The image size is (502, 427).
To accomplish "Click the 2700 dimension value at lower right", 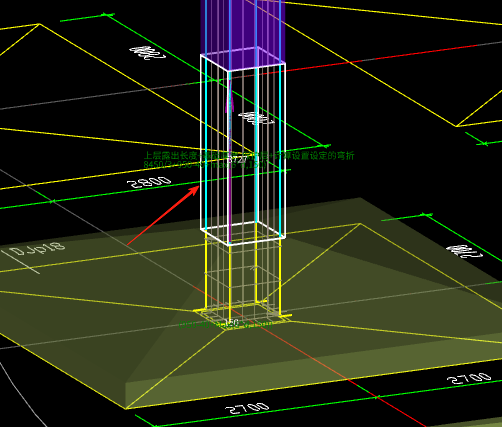I will point(469,378).
